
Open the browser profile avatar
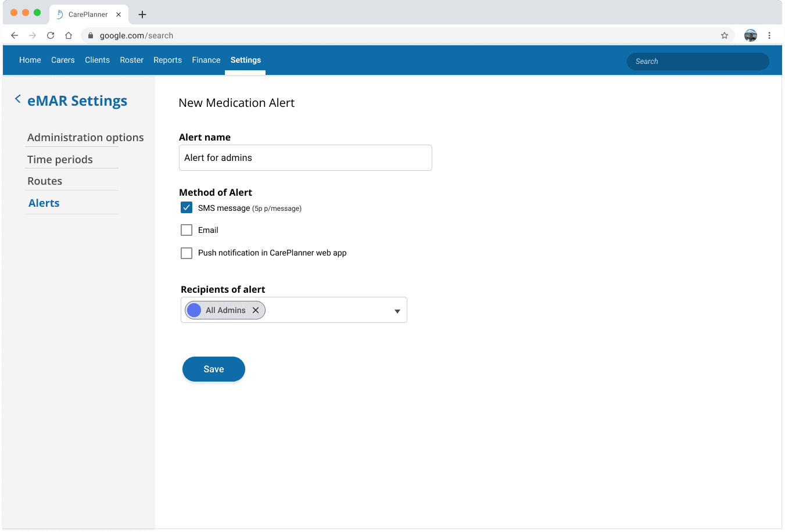[x=751, y=35]
